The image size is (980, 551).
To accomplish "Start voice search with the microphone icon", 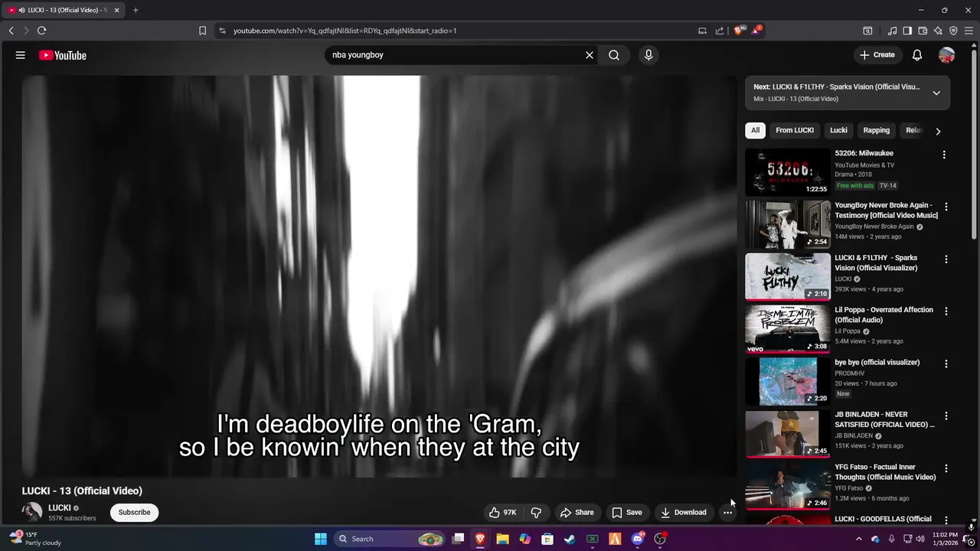I will [x=648, y=55].
